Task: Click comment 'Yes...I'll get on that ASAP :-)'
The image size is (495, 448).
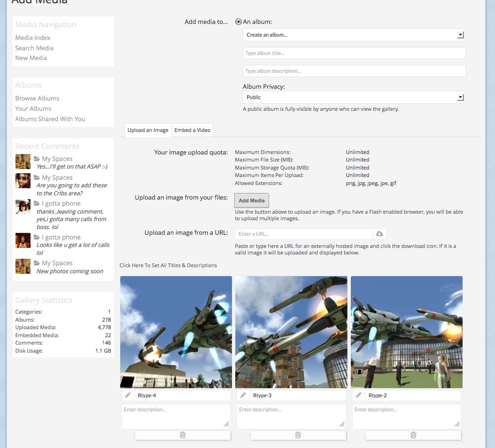Action: (72, 167)
